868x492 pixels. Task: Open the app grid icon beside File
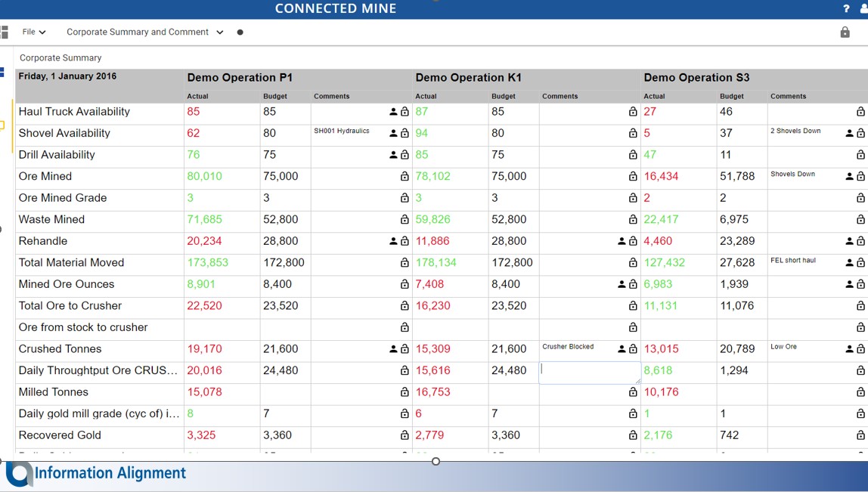(x=4, y=32)
